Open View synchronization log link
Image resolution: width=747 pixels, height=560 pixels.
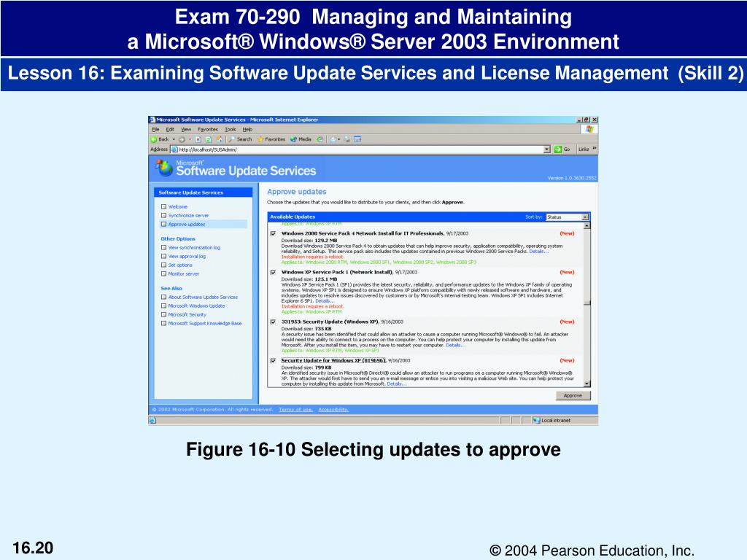pyautogui.click(x=194, y=248)
